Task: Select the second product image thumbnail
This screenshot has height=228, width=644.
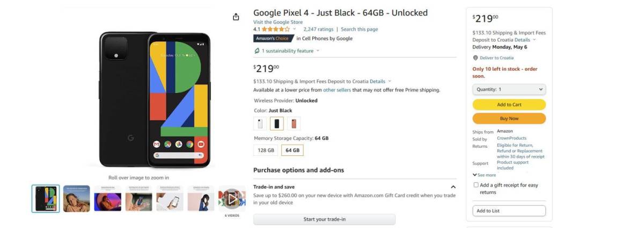Action: (x=77, y=199)
